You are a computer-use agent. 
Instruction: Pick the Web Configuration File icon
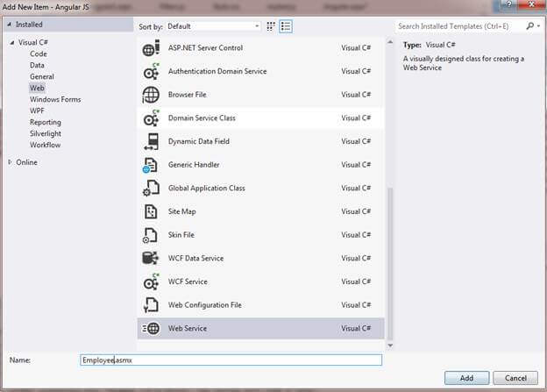(151, 305)
